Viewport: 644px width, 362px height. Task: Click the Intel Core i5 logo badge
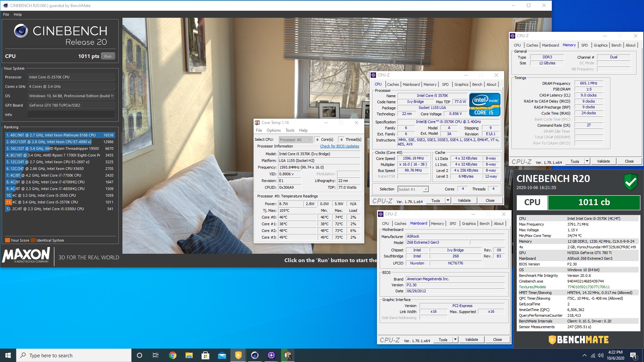pyautogui.click(x=485, y=105)
